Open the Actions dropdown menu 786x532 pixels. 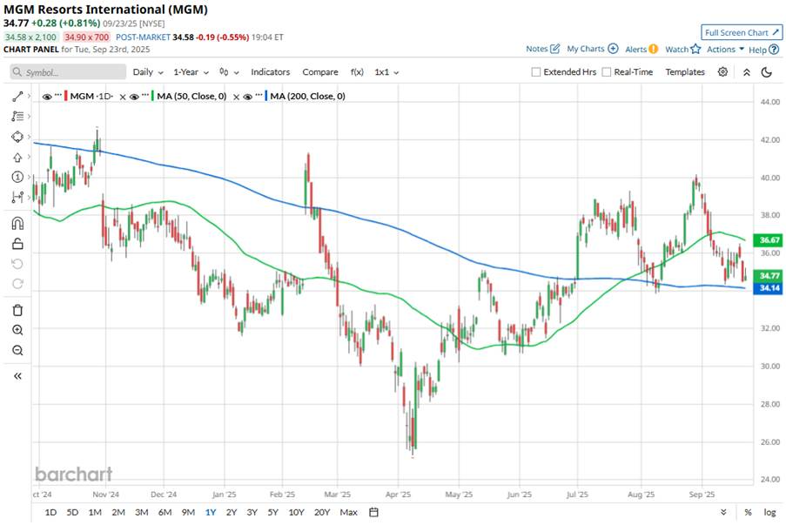(725, 49)
